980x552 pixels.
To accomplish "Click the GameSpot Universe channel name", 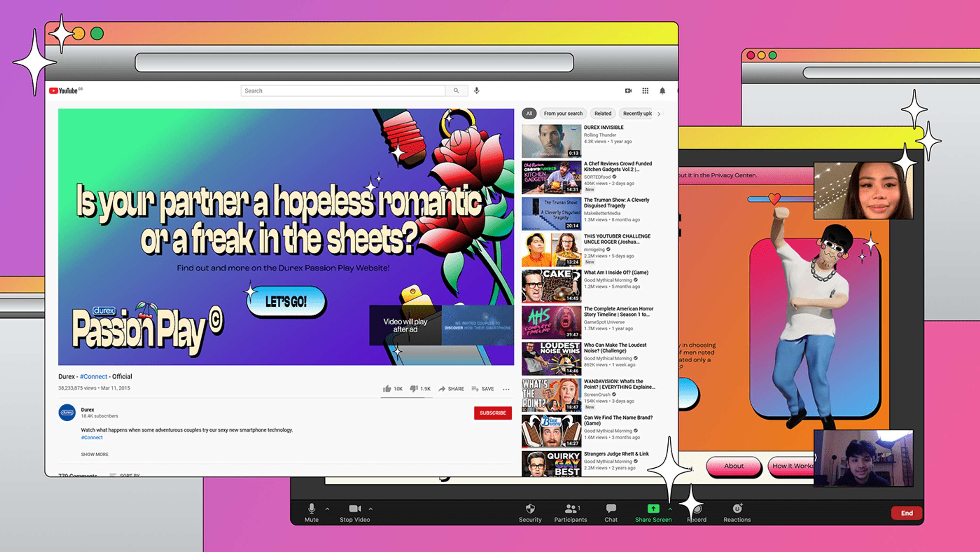I will (604, 322).
